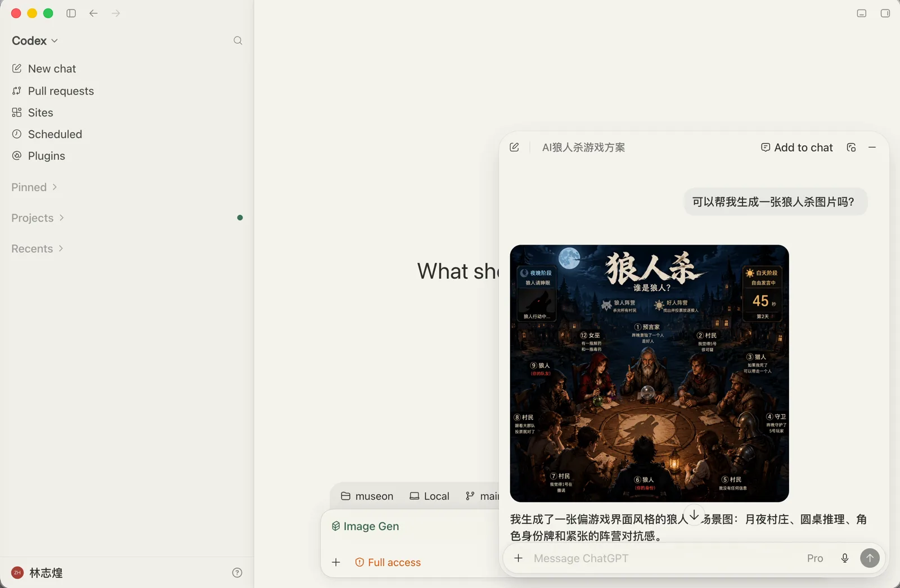Click the user message 可以帮我生成一张狼人杀图片吗?
Screen dimensions: 900x588
pyautogui.click(x=775, y=202)
